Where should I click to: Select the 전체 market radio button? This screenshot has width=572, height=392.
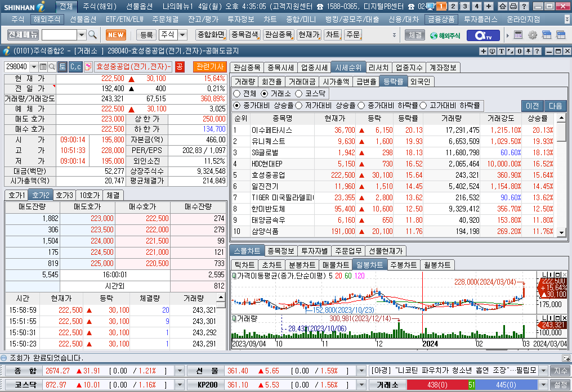click(x=237, y=93)
